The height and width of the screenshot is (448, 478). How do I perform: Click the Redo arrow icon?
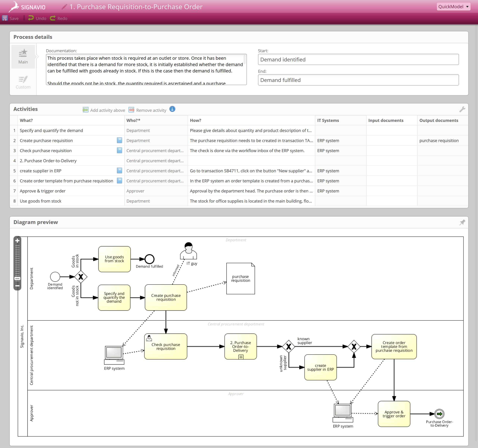tap(53, 18)
